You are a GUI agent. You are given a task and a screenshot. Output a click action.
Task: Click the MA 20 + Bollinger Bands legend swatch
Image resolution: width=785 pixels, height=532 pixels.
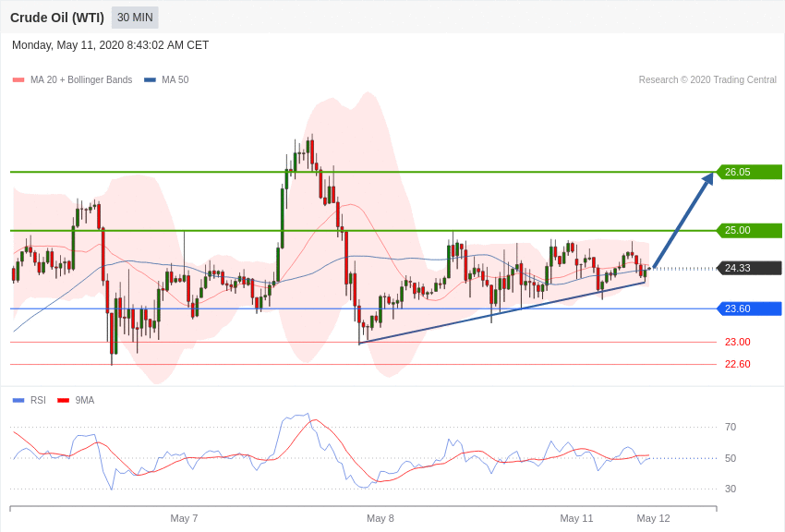click(18, 80)
